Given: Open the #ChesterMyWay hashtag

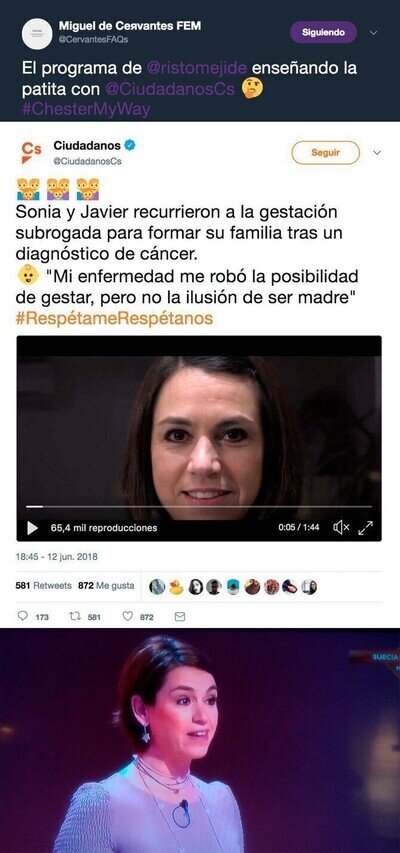Looking at the screenshot, I should coord(86,109).
